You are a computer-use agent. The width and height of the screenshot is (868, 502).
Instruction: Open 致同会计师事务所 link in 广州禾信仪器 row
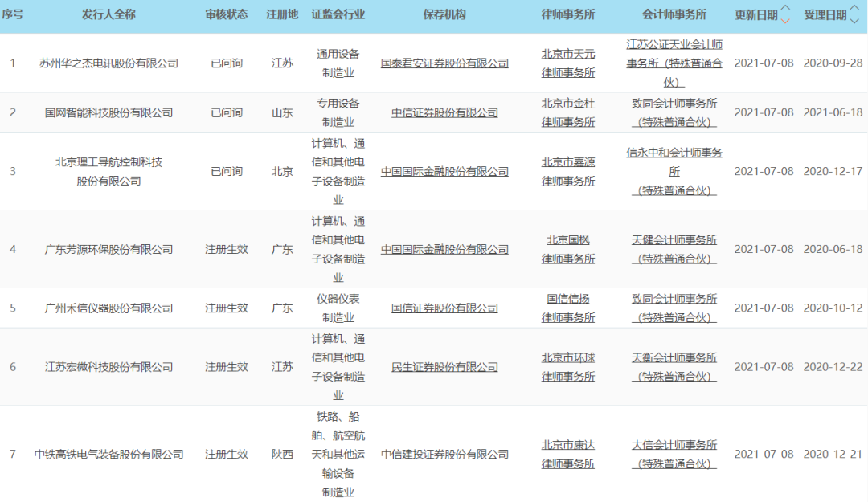(x=674, y=308)
